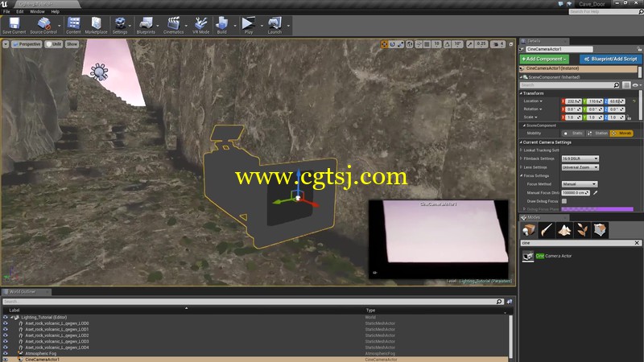Collapse the Transform section
Screen dimensions: 644x362
(x=521, y=93)
